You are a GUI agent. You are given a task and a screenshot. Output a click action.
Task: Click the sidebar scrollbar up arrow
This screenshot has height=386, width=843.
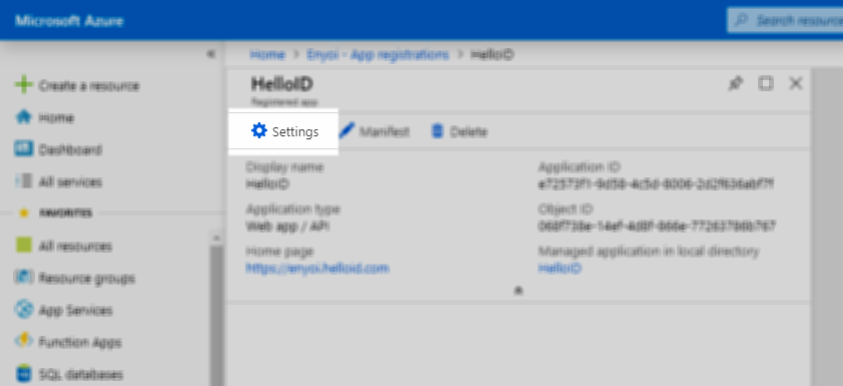[x=216, y=237]
